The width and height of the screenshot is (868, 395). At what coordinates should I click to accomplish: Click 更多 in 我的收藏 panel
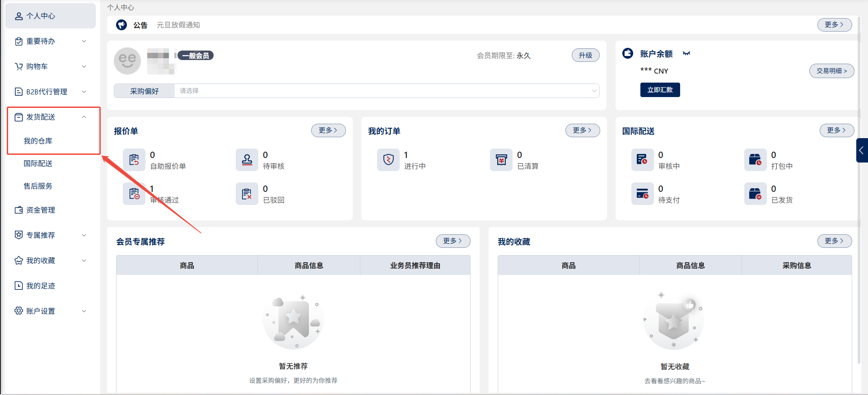(835, 241)
